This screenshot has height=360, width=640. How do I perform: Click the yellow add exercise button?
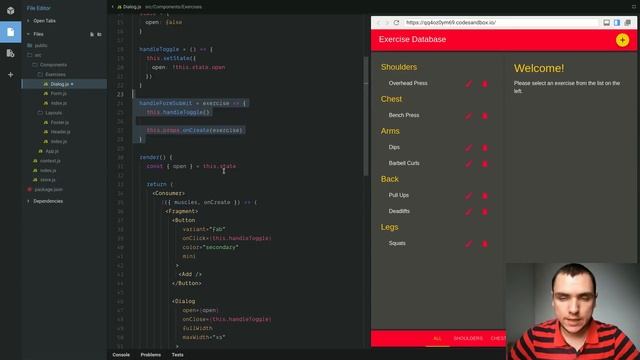(622, 40)
